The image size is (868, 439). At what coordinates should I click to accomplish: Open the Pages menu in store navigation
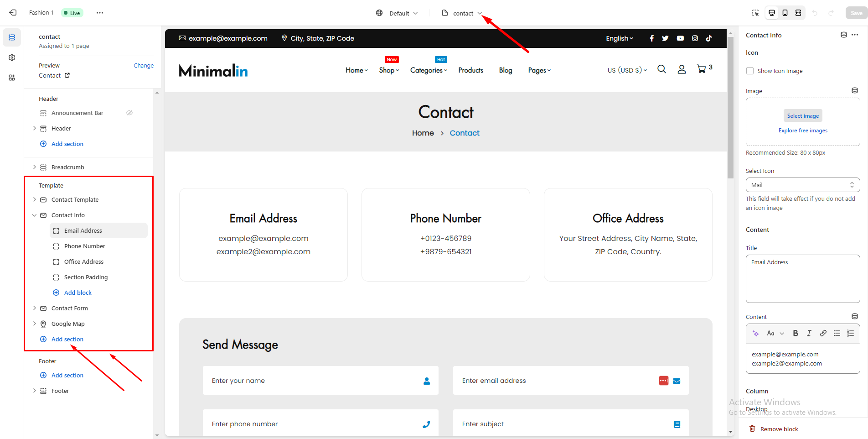539,70
